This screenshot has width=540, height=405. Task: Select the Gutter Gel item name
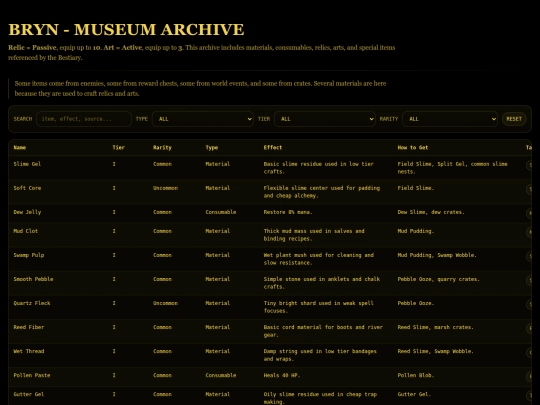pos(29,394)
